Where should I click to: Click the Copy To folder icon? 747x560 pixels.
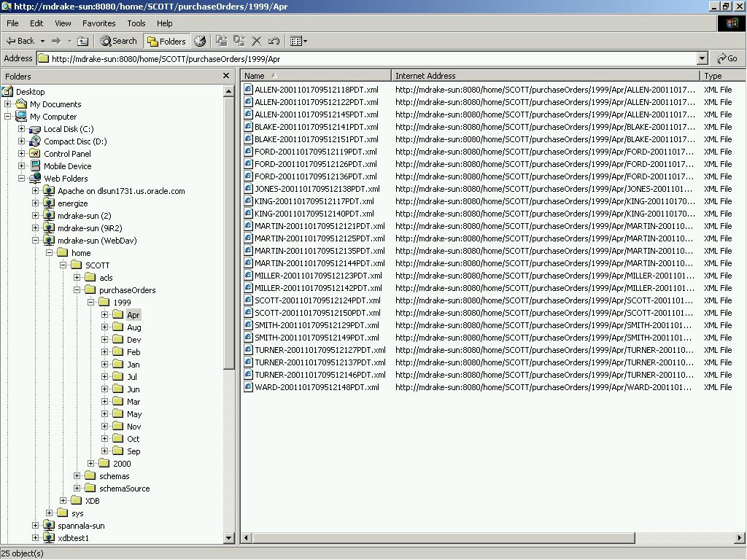pos(239,42)
